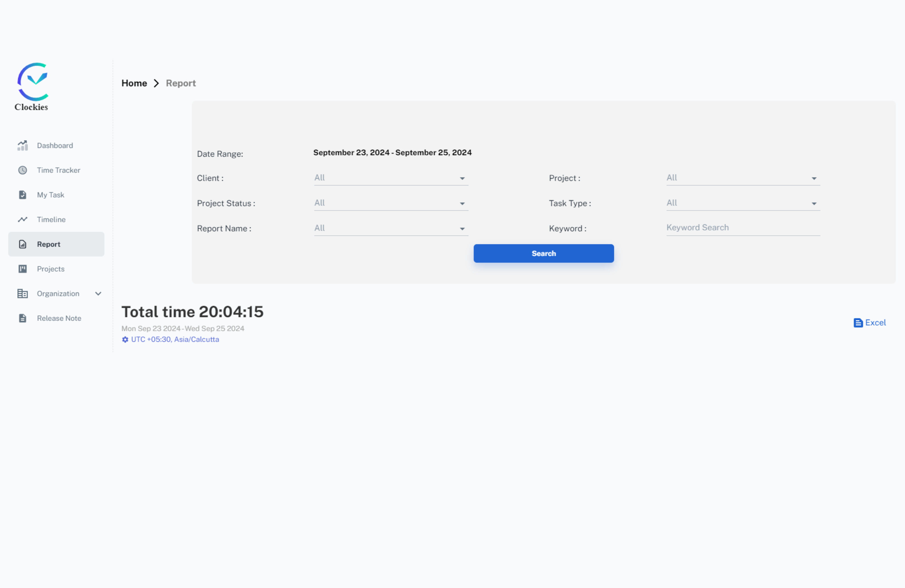
Task: Click the Search button
Action: pyautogui.click(x=543, y=254)
